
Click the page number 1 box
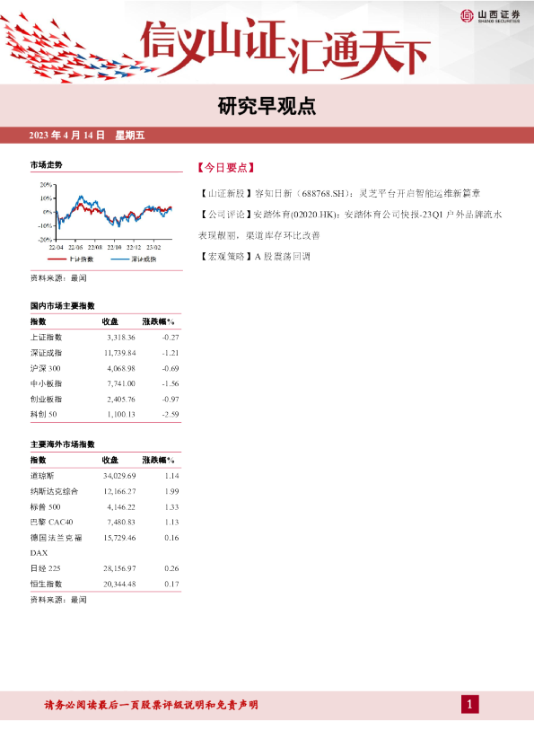(470, 705)
